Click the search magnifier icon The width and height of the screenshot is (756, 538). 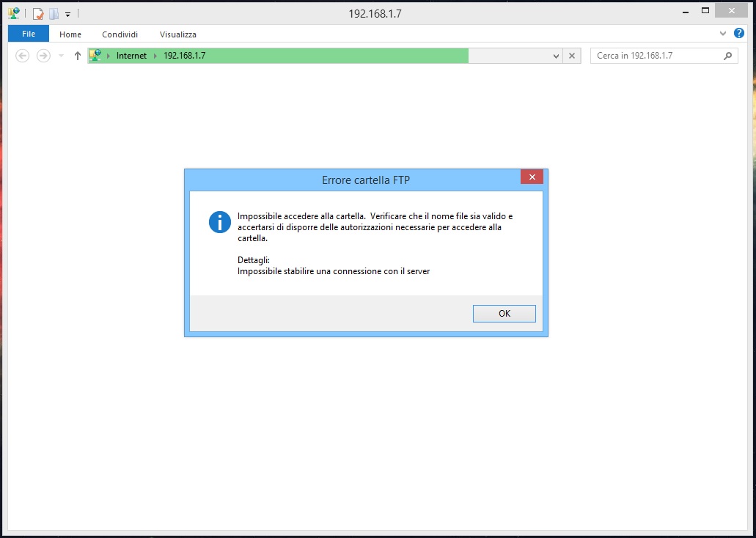click(727, 56)
